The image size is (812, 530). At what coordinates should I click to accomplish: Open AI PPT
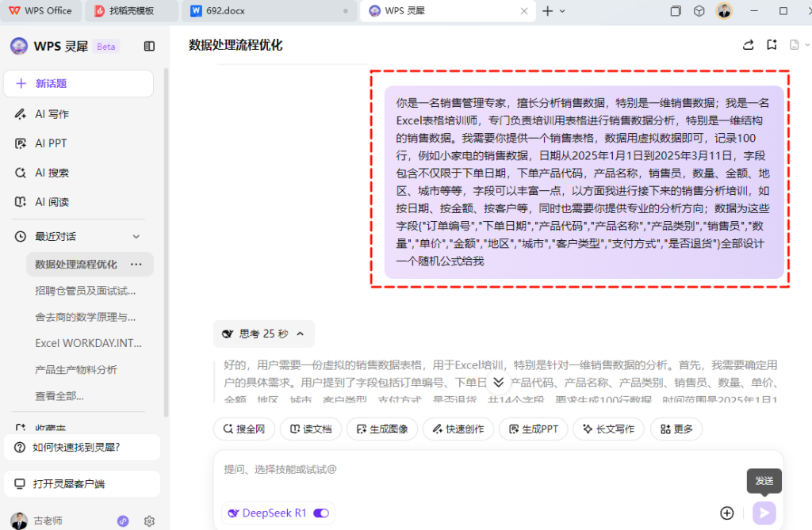click(51, 143)
